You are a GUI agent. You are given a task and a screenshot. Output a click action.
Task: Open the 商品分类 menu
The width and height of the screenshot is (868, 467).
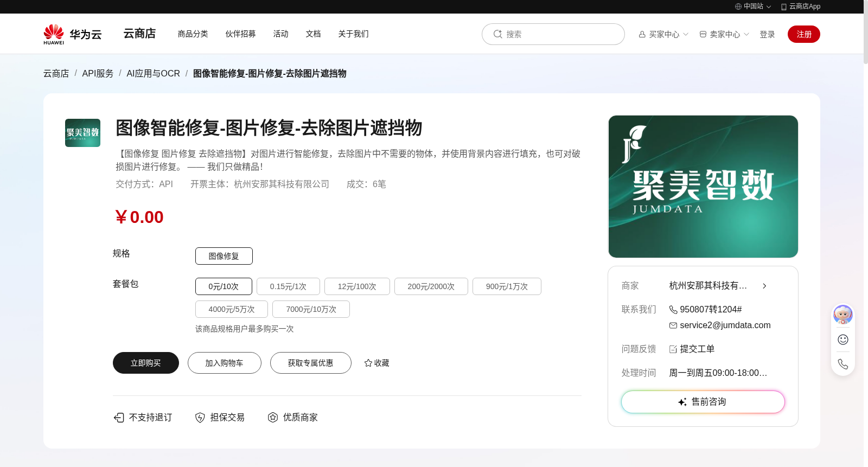pyautogui.click(x=193, y=34)
